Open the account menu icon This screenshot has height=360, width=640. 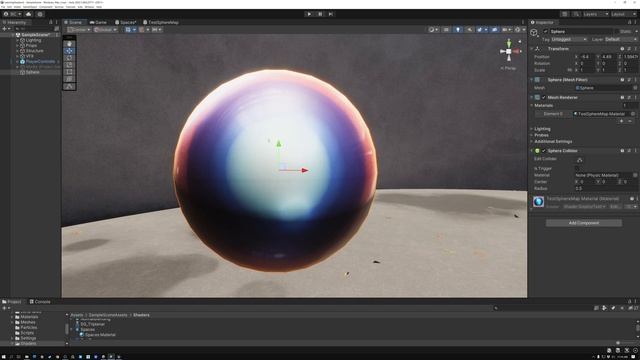click(x=13, y=14)
